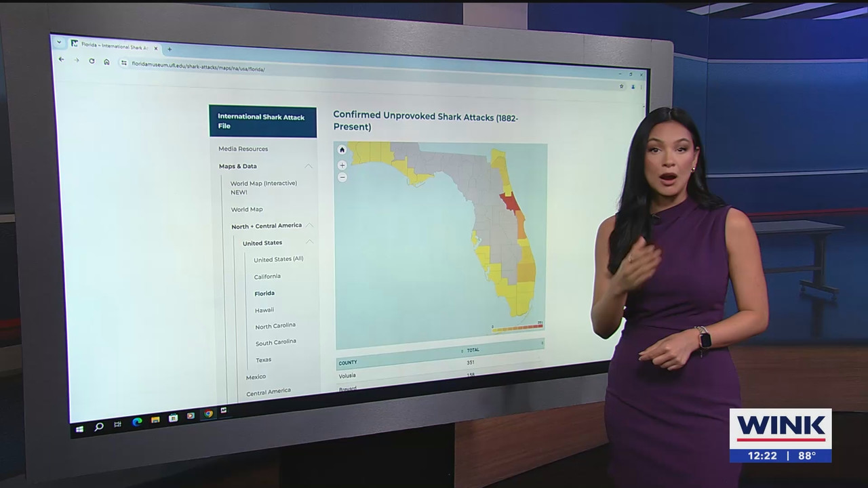This screenshot has height=488, width=868.
Task: Click the North + Central America label
Action: 267,226
